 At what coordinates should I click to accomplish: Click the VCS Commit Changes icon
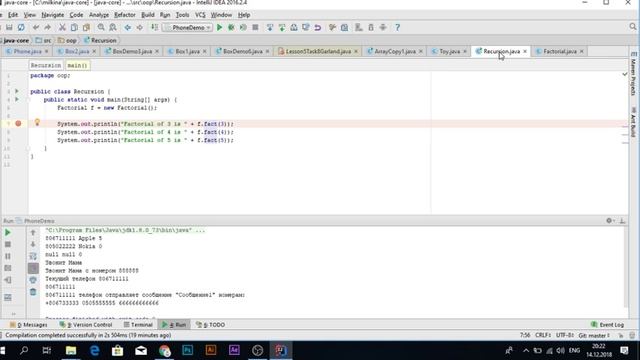pyautogui.click(x=282, y=27)
